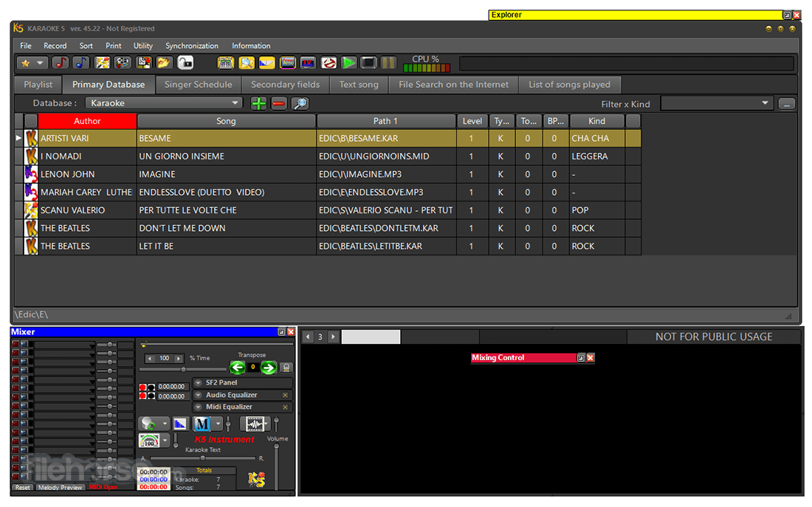Sort by the Author column header
This screenshot has height=507, width=812.
click(87, 121)
